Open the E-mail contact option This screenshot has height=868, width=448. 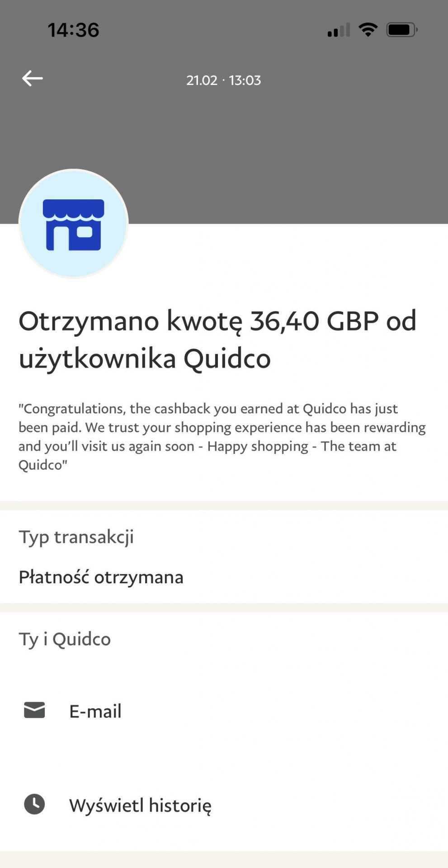click(x=95, y=711)
